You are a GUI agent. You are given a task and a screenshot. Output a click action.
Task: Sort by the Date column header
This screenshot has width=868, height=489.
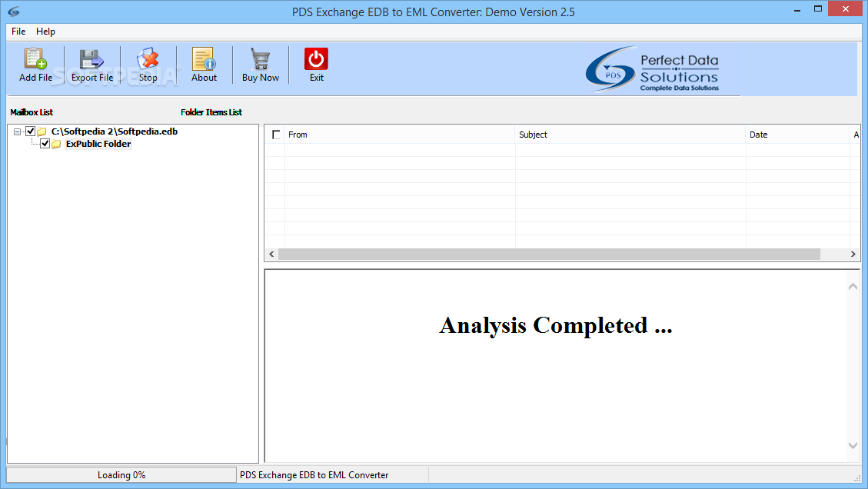tap(797, 135)
